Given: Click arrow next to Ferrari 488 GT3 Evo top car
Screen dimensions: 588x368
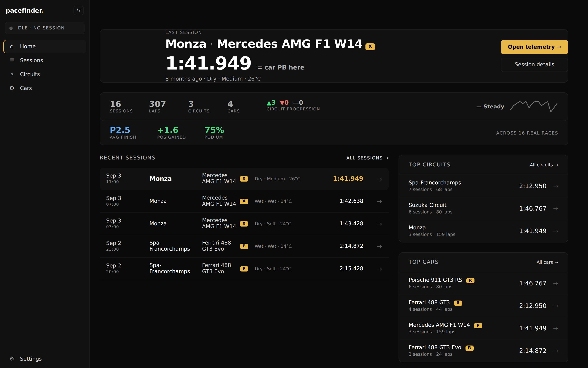Looking at the screenshot, I should coord(556,351).
